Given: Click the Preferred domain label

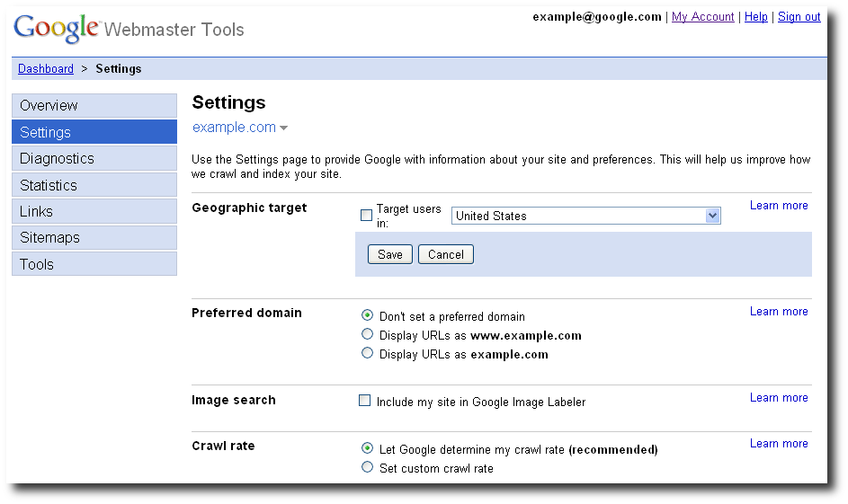Looking at the screenshot, I should 246,313.
